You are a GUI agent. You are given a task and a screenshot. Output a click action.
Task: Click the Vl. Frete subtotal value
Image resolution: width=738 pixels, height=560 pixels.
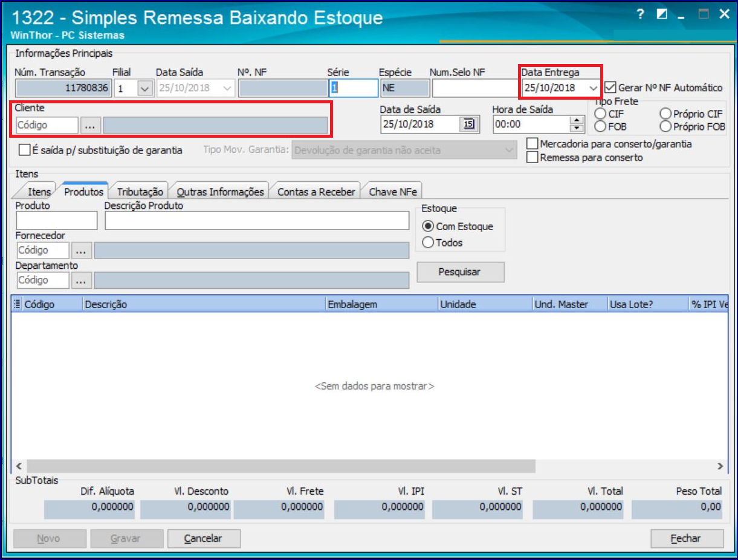pos(280,509)
